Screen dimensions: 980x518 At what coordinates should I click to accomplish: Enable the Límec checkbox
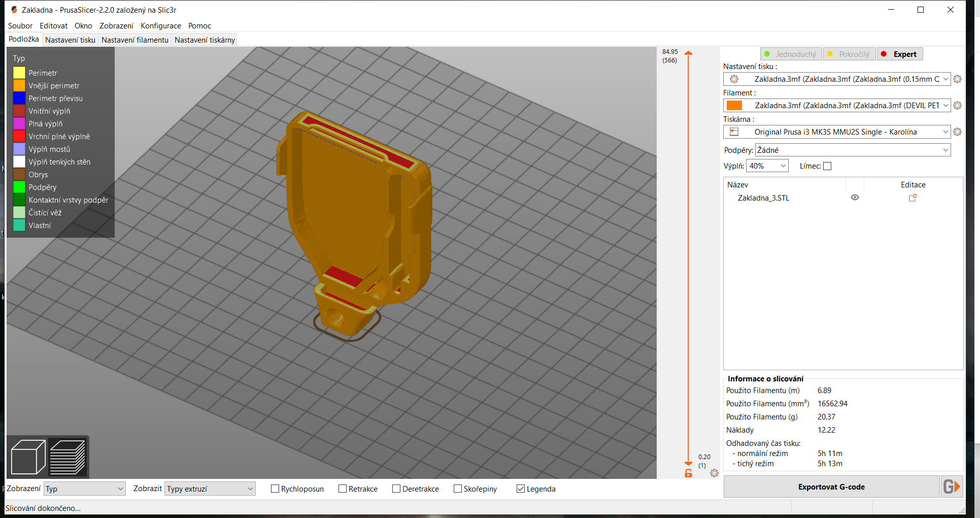click(x=827, y=166)
